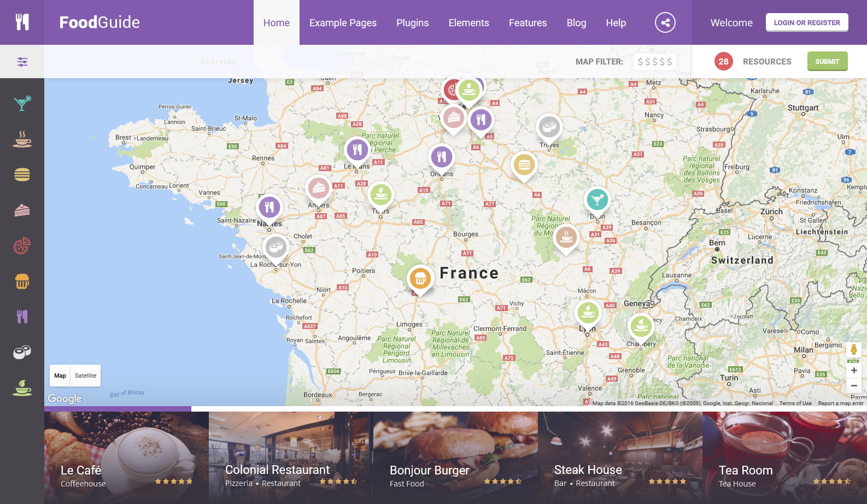Select the coffee cup category in sidebar

coord(22,139)
